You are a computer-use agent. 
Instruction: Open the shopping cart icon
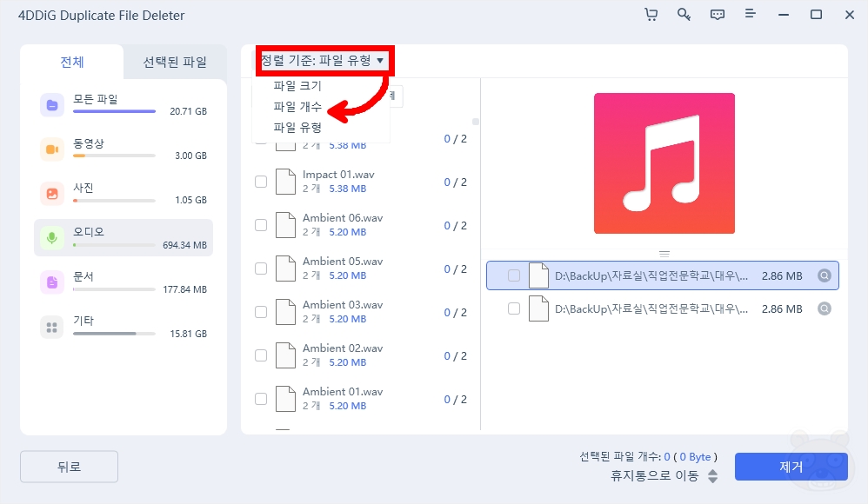pyautogui.click(x=651, y=15)
